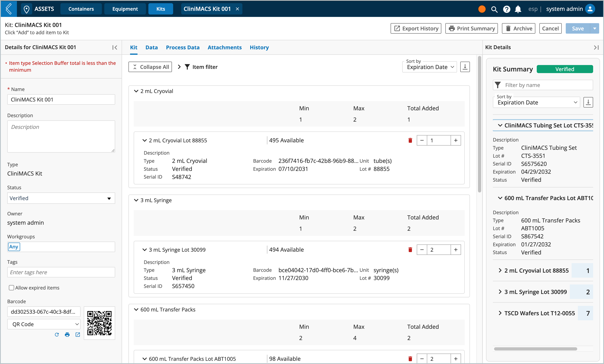
Task: Close the CliniMACS Kit 001 tab
Action: pos(237,9)
